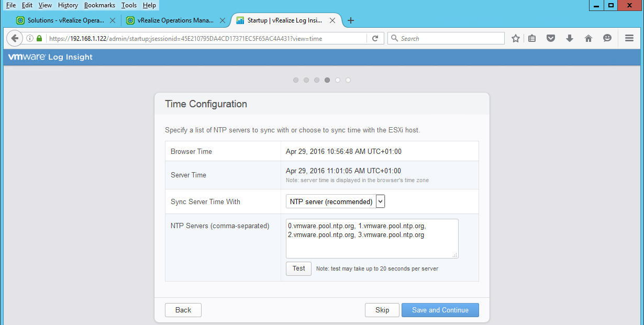The height and width of the screenshot is (325, 644).
Task: Open the Firefox hamburger menu
Action: tap(629, 38)
